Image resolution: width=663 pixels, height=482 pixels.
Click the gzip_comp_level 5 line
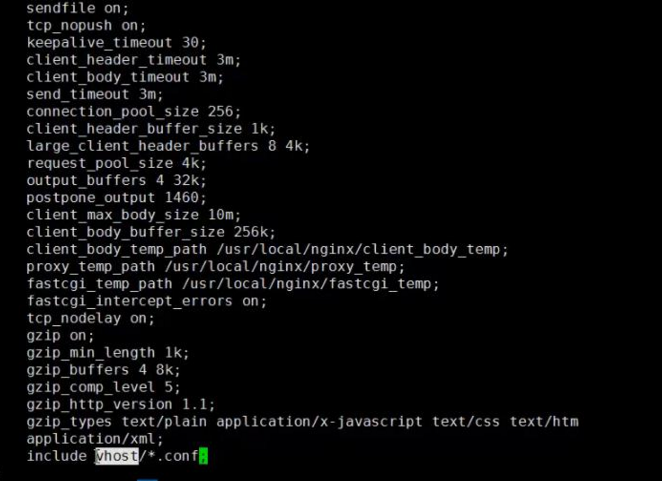coord(104,387)
